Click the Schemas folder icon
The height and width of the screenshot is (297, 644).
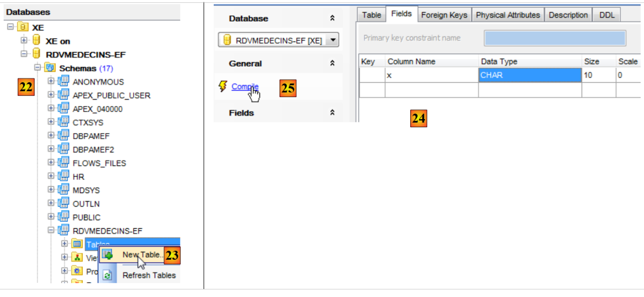point(50,67)
